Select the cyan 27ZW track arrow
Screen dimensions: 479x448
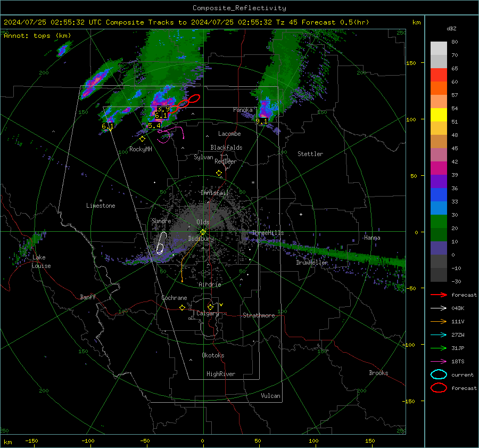[x=439, y=335]
